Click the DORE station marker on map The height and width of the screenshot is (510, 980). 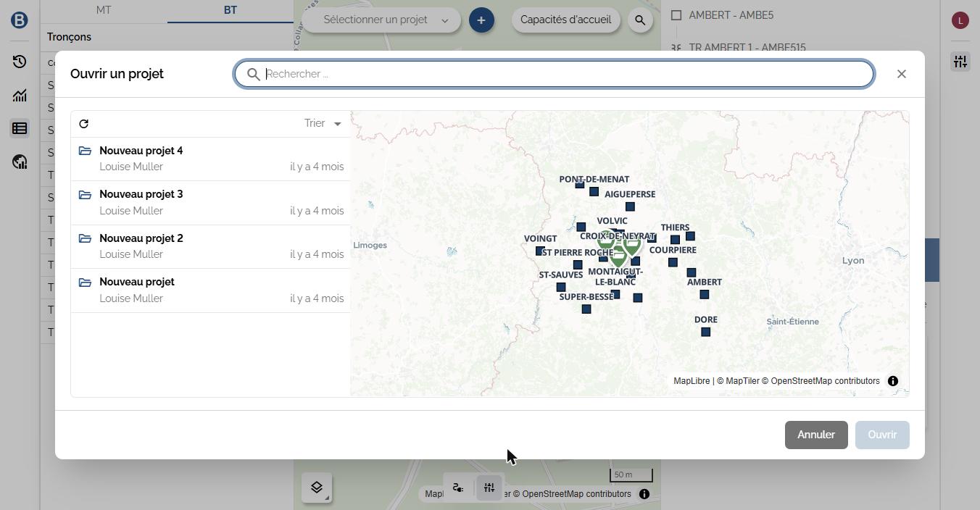tap(705, 332)
